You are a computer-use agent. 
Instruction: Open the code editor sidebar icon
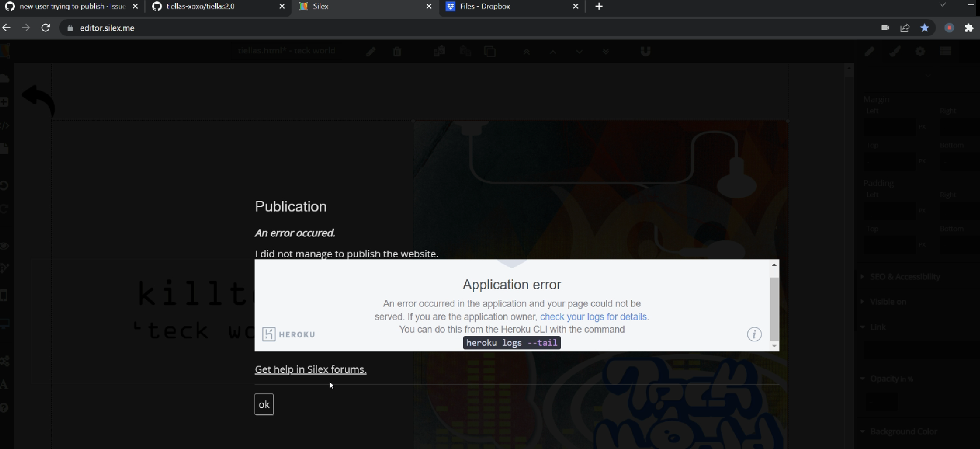point(5,125)
